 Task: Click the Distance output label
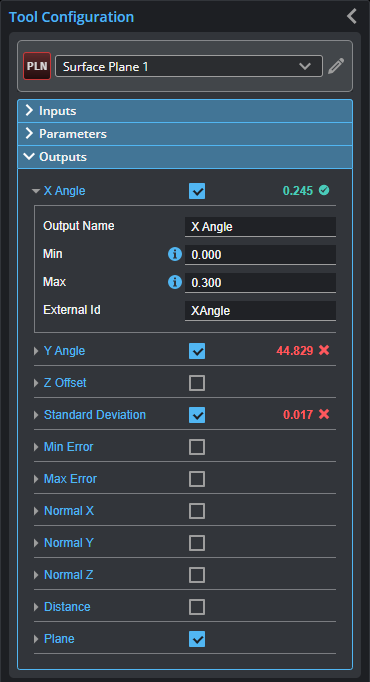67,607
